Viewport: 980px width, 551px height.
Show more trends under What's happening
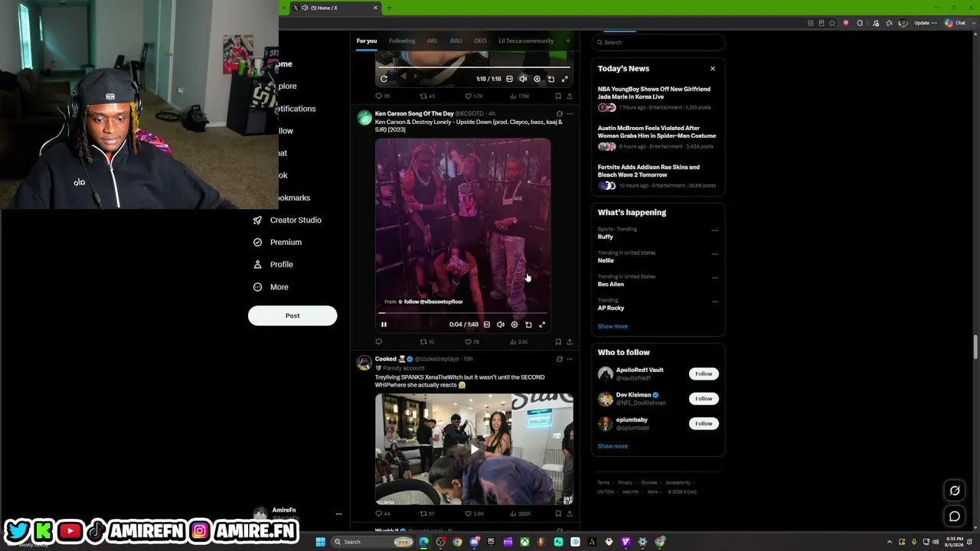point(612,326)
